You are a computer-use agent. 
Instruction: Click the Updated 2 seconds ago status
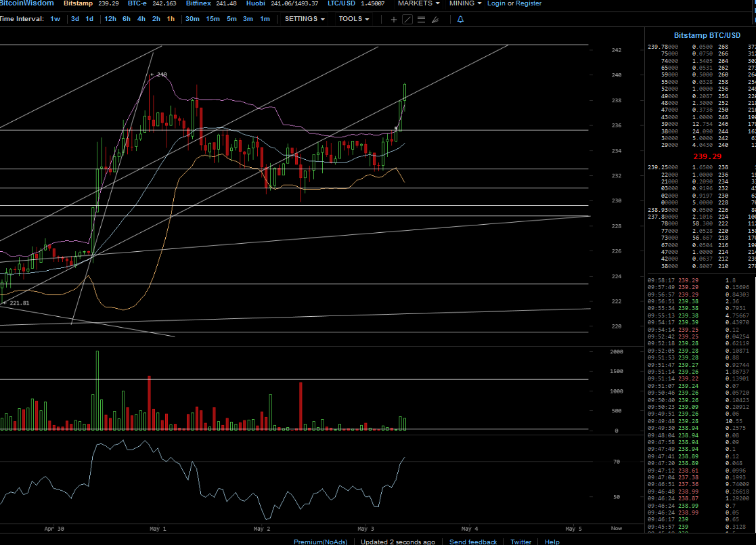point(398,542)
